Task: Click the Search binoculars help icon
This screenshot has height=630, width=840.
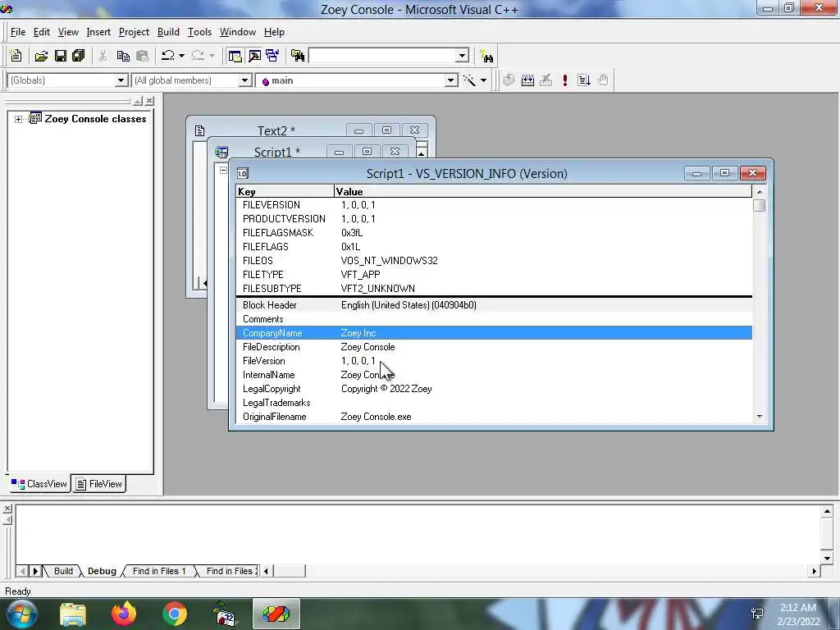Action: [x=486, y=56]
